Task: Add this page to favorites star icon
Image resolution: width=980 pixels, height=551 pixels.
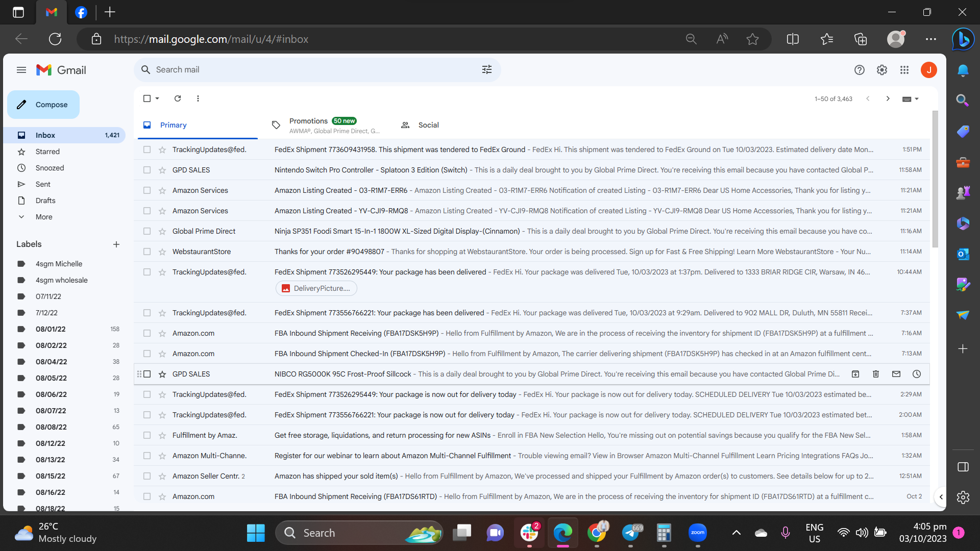Action: click(x=752, y=39)
